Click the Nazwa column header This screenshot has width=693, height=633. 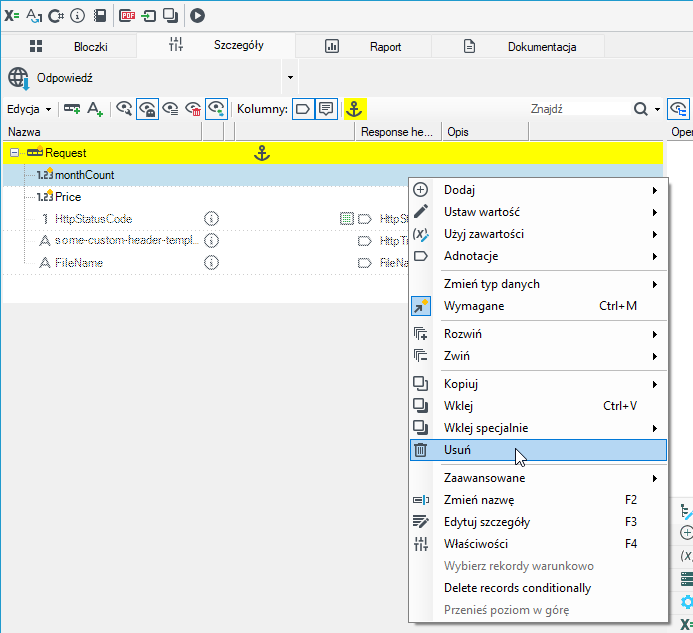[102, 132]
